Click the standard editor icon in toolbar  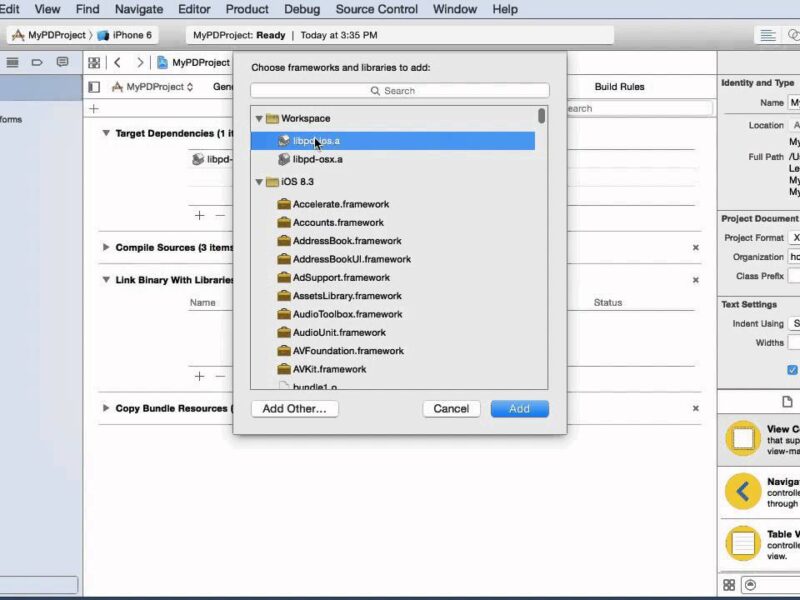click(767, 35)
